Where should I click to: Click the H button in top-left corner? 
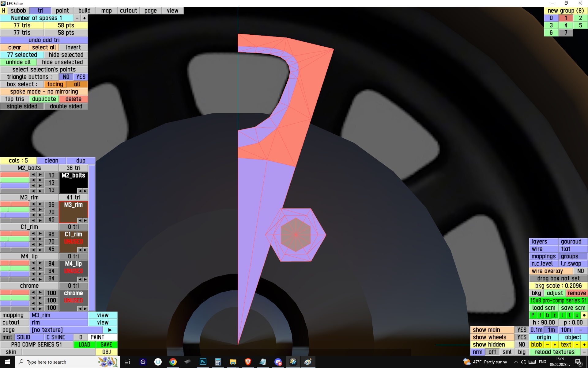(4, 11)
